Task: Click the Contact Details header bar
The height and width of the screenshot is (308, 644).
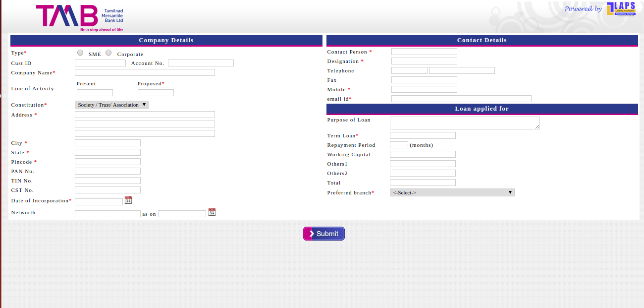Action: coord(481,40)
